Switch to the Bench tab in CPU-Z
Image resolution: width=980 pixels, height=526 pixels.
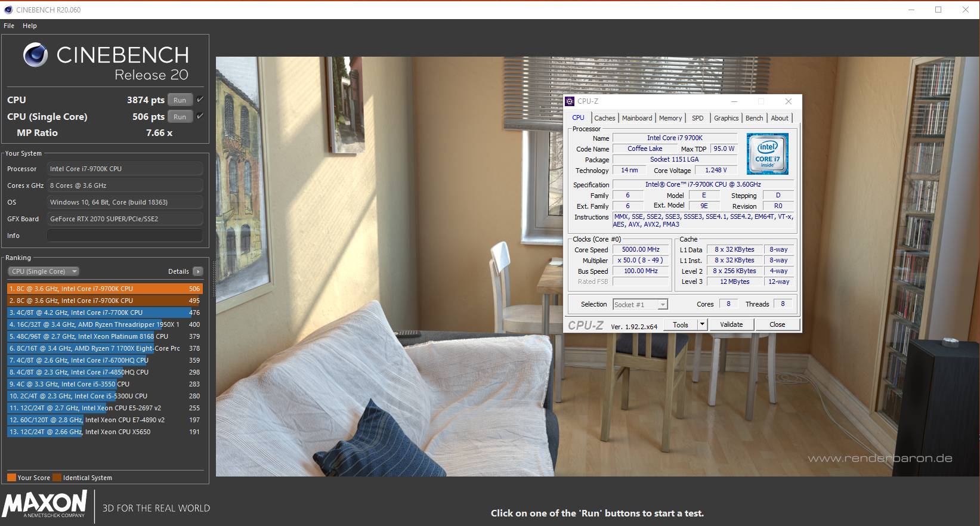click(x=755, y=118)
